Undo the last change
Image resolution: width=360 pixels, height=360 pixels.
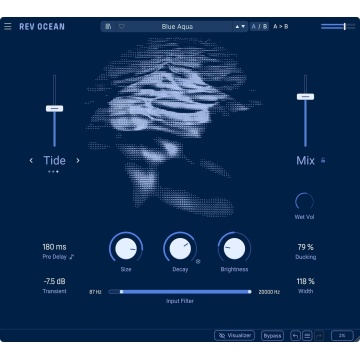[295, 336]
